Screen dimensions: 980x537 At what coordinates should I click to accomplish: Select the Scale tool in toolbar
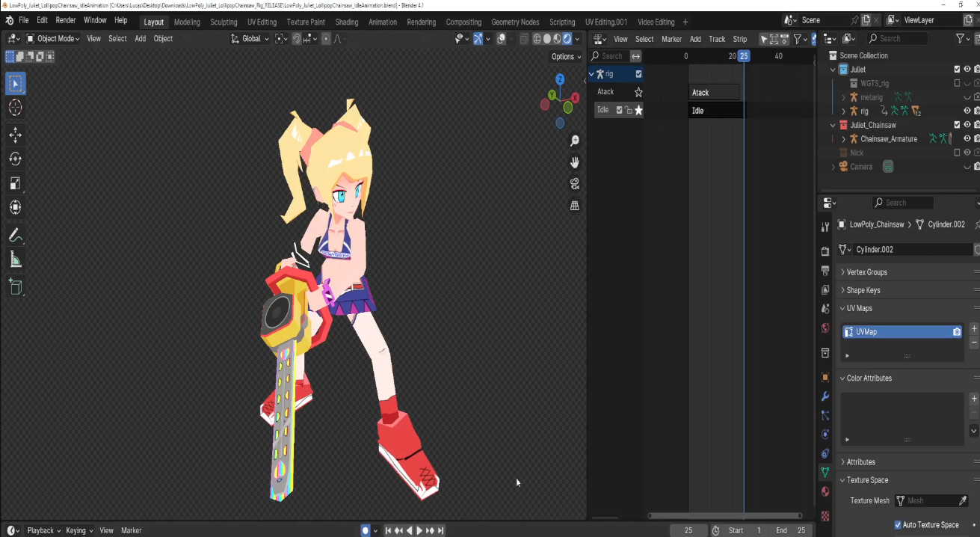pyautogui.click(x=16, y=183)
